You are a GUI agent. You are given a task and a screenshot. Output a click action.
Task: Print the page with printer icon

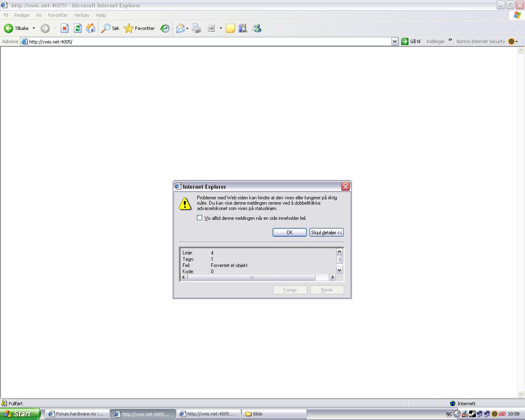coord(197,28)
